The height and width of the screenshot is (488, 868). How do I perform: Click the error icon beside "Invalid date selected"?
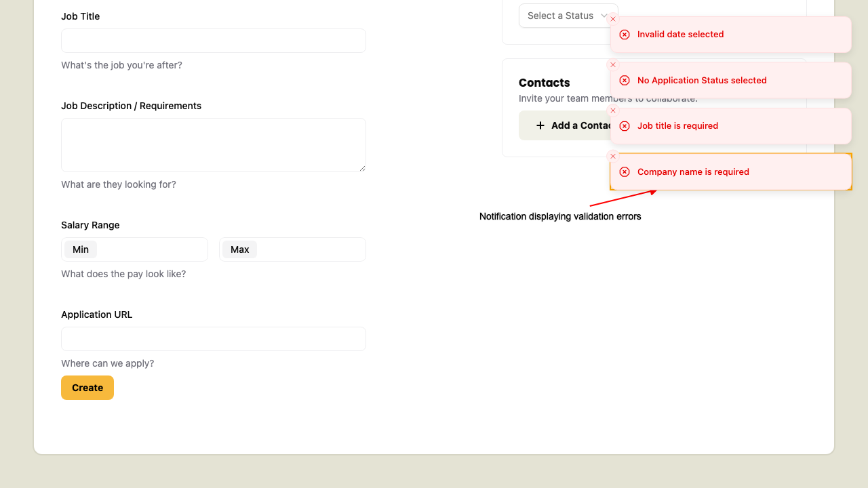tap(625, 34)
